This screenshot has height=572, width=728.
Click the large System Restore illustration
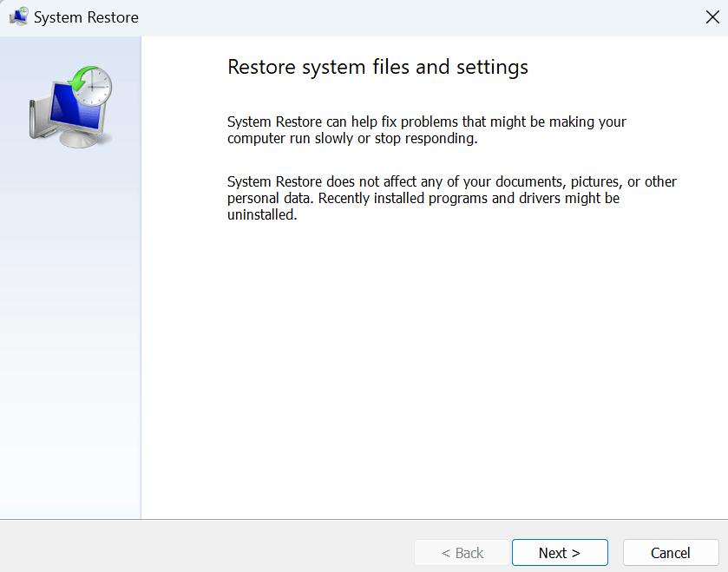pyautogui.click(x=70, y=105)
